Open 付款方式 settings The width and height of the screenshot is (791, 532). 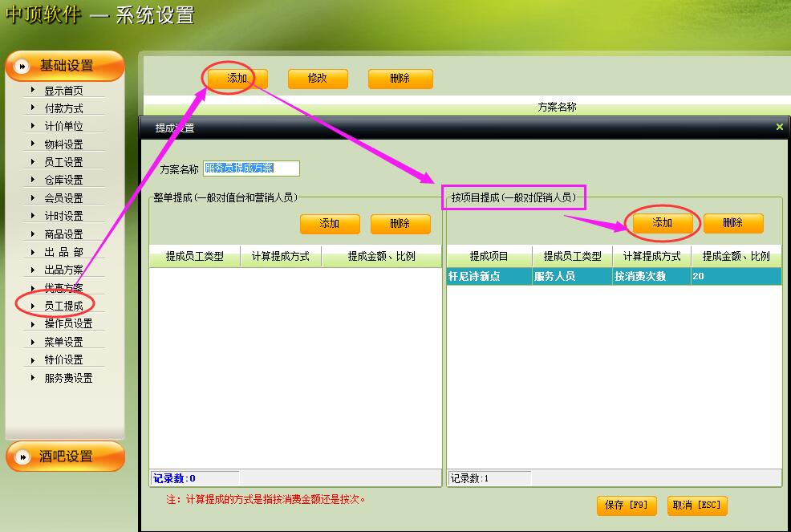pos(63,108)
